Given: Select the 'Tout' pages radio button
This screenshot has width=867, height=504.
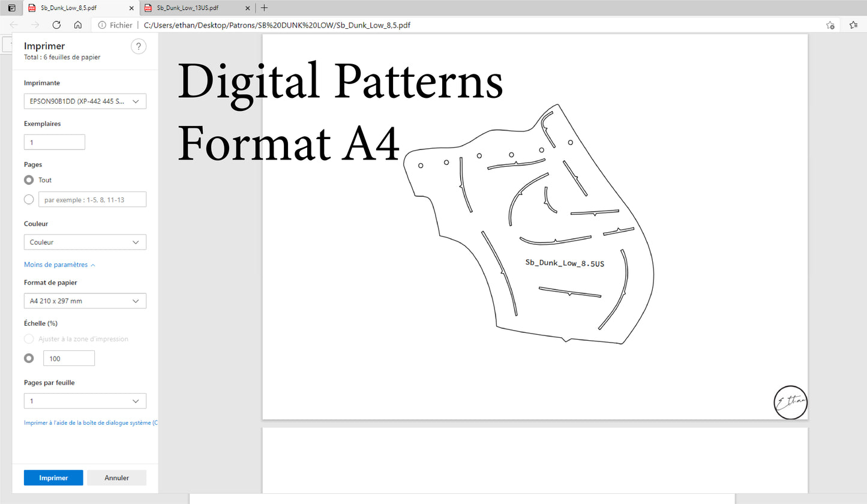Looking at the screenshot, I should click(x=29, y=180).
